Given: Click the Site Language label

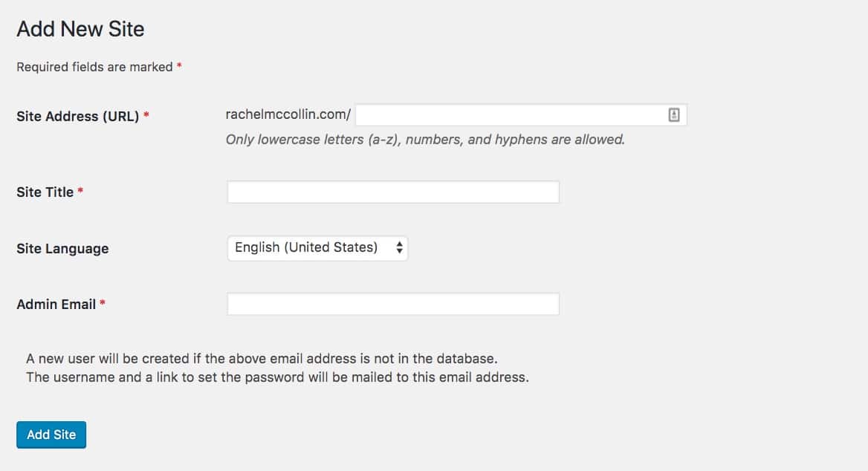Looking at the screenshot, I should pos(62,249).
